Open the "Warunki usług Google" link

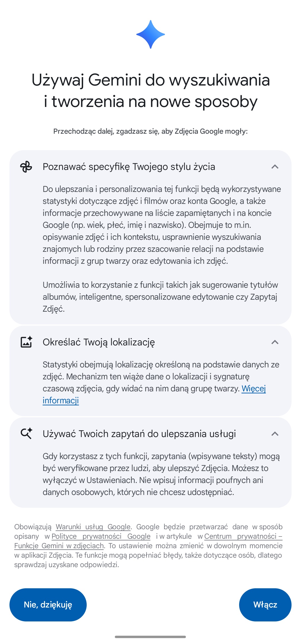click(93, 527)
